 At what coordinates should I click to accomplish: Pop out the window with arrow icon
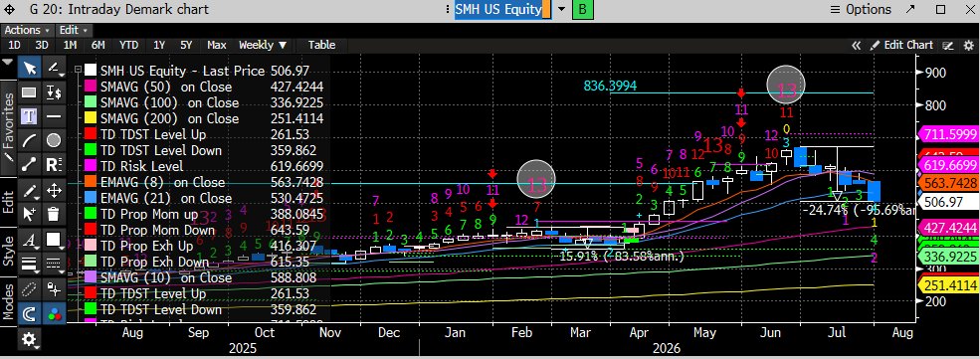pos(909,9)
